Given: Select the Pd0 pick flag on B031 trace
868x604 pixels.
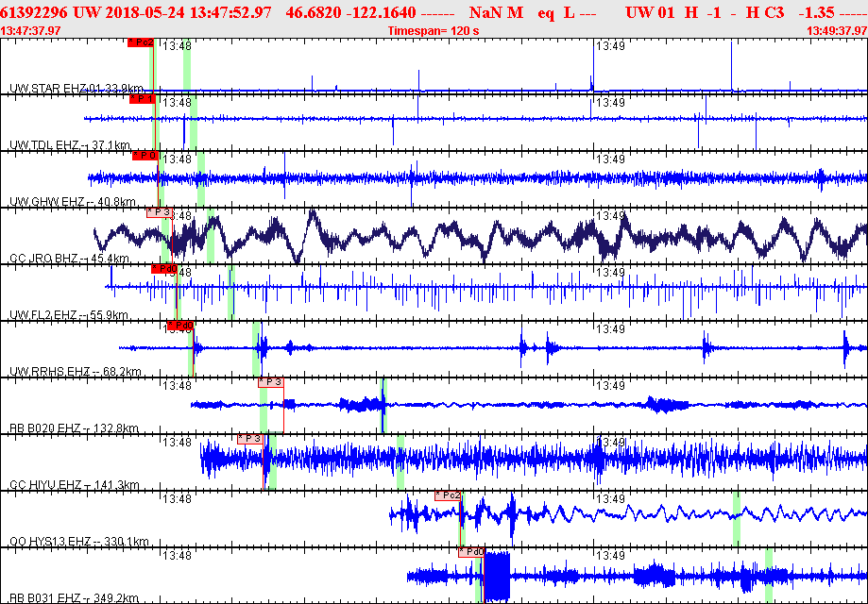Looking at the screenshot, I should pyautogui.click(x=470, y=552).
